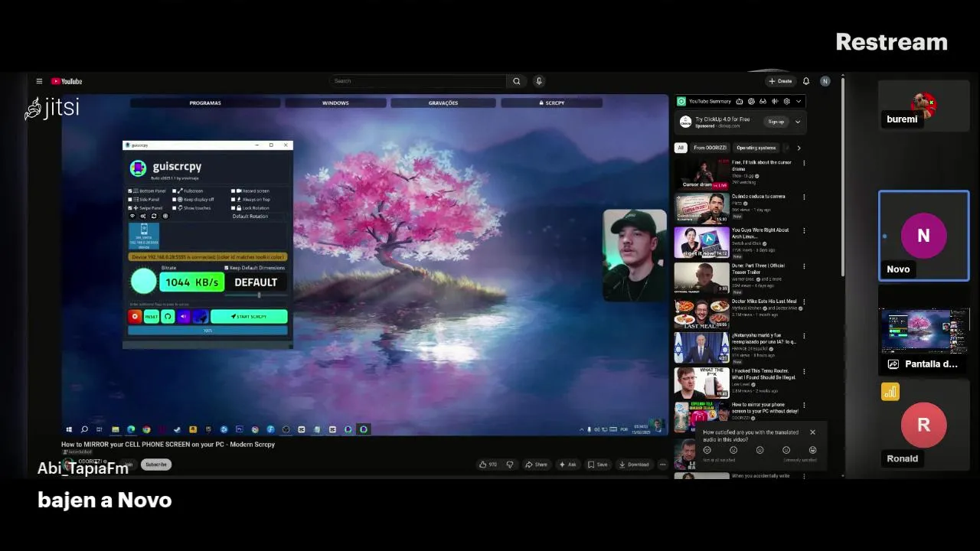
Task: Click the blue rocket button in guiscrcpy
Action: pos(200,316)
